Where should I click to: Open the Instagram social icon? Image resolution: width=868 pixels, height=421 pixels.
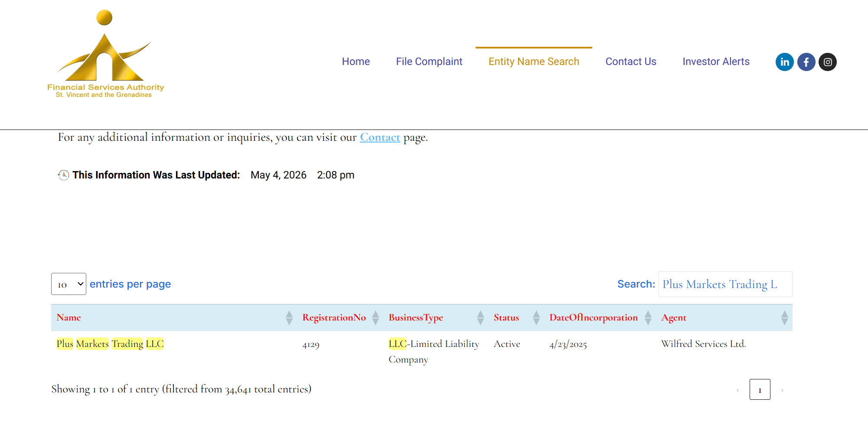pyautogui.click(x=828, y=62)
